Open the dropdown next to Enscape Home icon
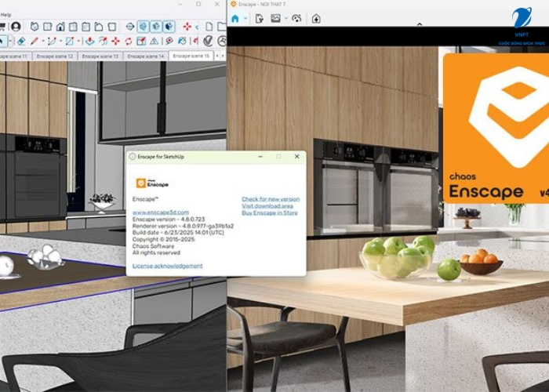The image size is (549, 392). tap(245, 19)
